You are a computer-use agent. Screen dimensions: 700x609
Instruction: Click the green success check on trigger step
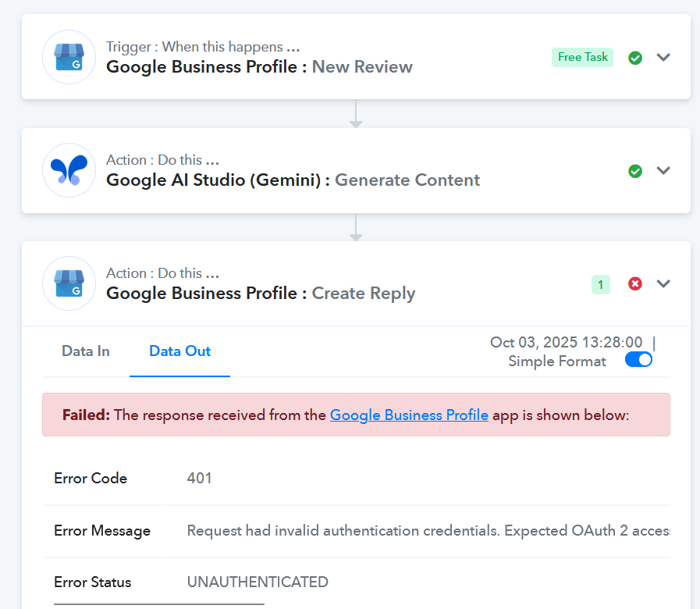tap(635, 58)
